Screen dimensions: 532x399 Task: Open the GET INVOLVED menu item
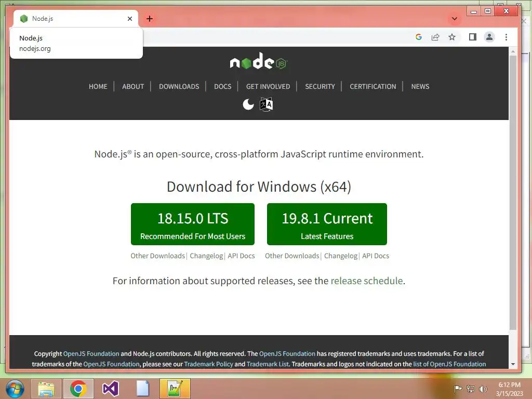(x=268, y=87)
